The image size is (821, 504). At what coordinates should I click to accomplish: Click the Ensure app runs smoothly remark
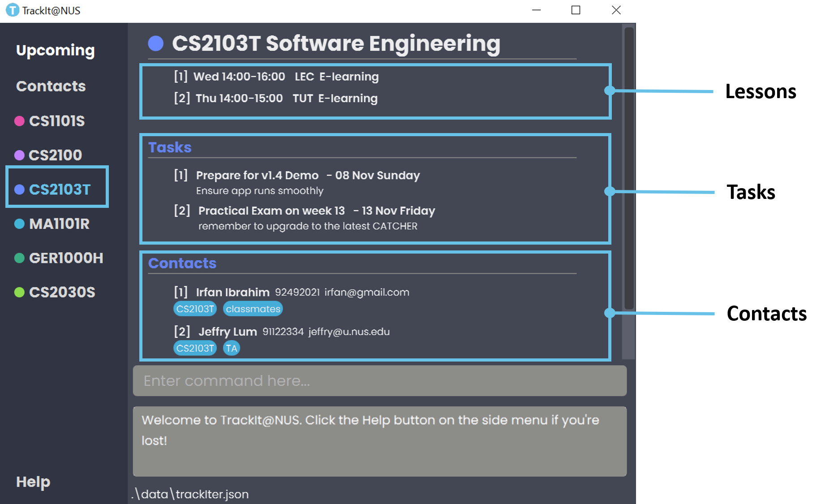(x=260, y=191)
